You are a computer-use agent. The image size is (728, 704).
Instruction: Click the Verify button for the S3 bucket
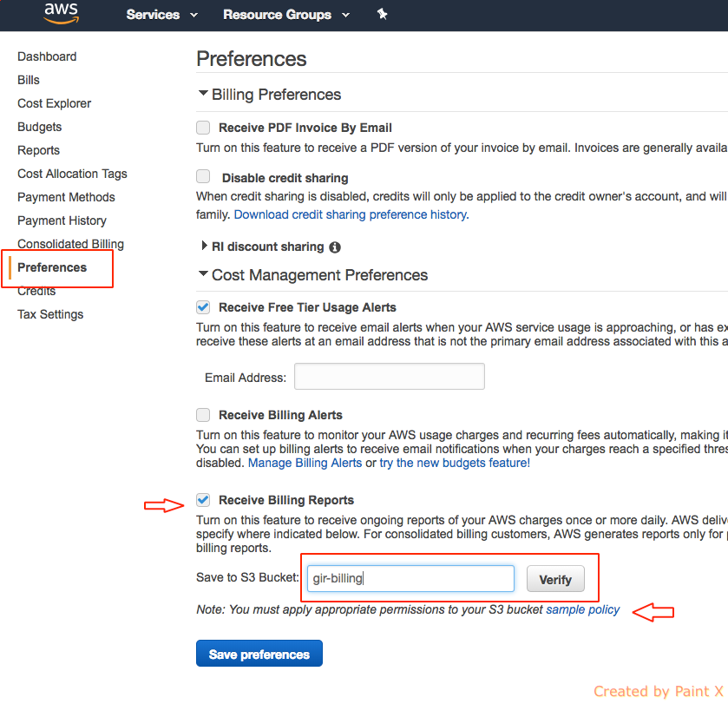(554, 579)
